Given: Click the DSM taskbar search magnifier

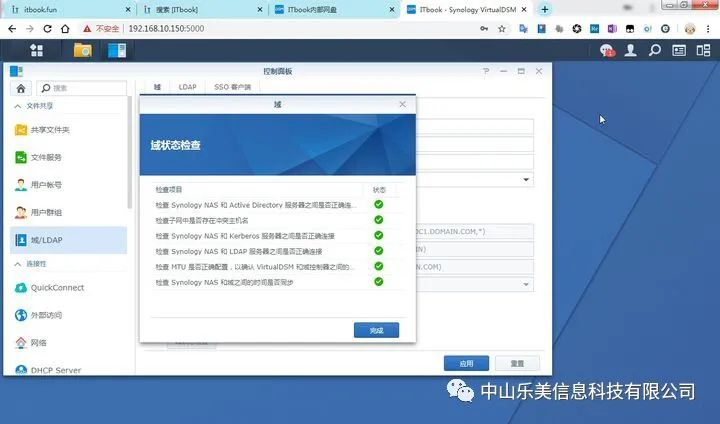Looking at the screenshot, I should coord(654,49).
